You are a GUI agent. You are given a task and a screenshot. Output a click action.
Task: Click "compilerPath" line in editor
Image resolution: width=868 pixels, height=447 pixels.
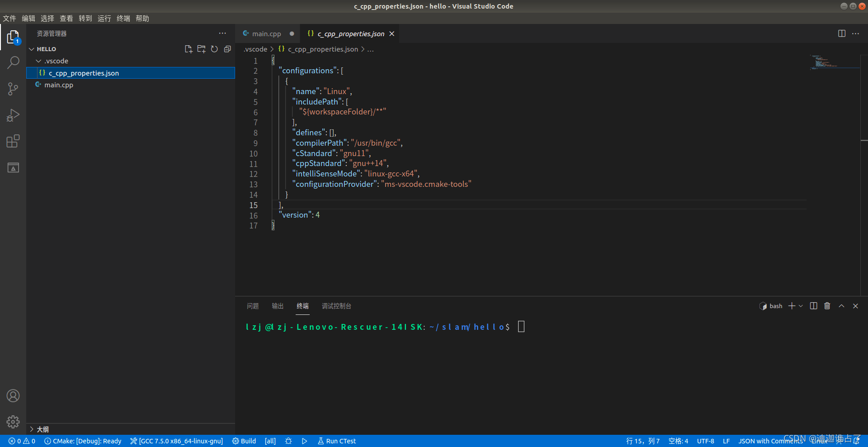tap(347, 143)
